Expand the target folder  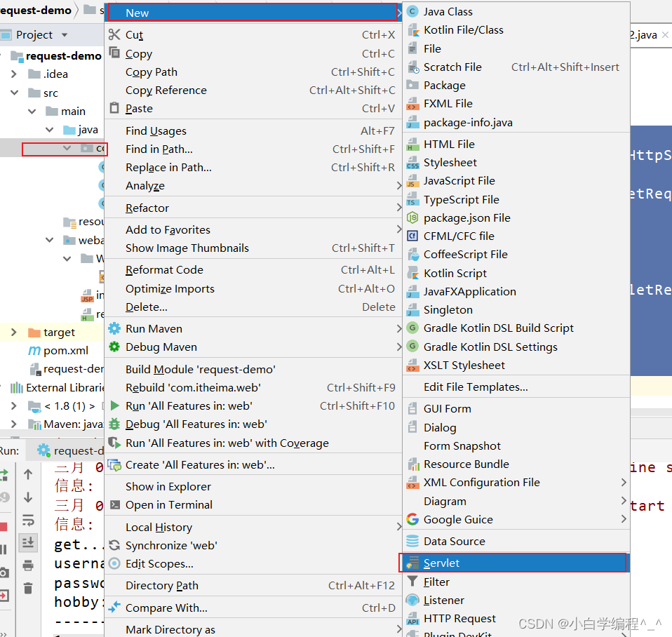14,332
